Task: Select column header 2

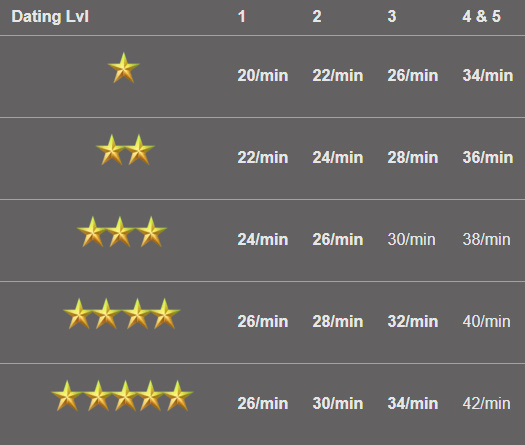Action: 317,16
